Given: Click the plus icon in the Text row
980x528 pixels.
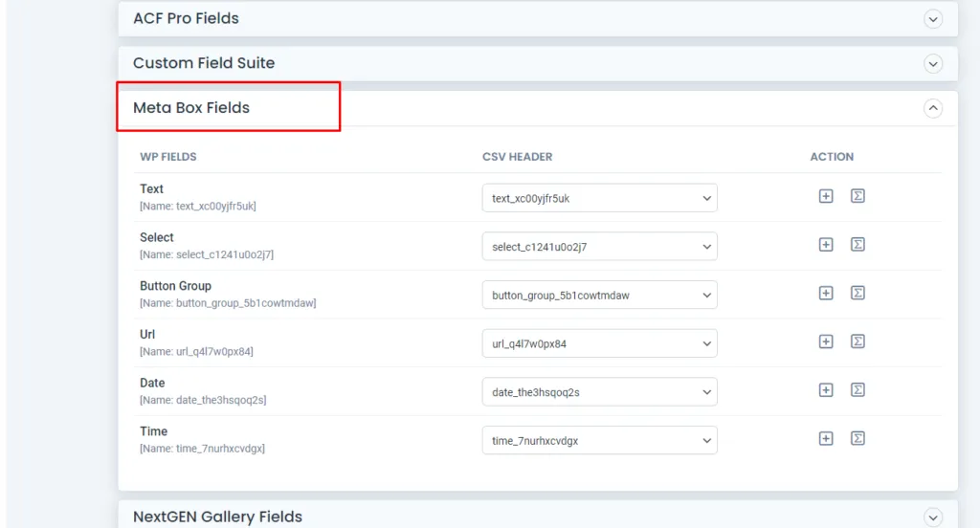Looking at the screenshot, I should pyautogui.click(x=826, y=196).
